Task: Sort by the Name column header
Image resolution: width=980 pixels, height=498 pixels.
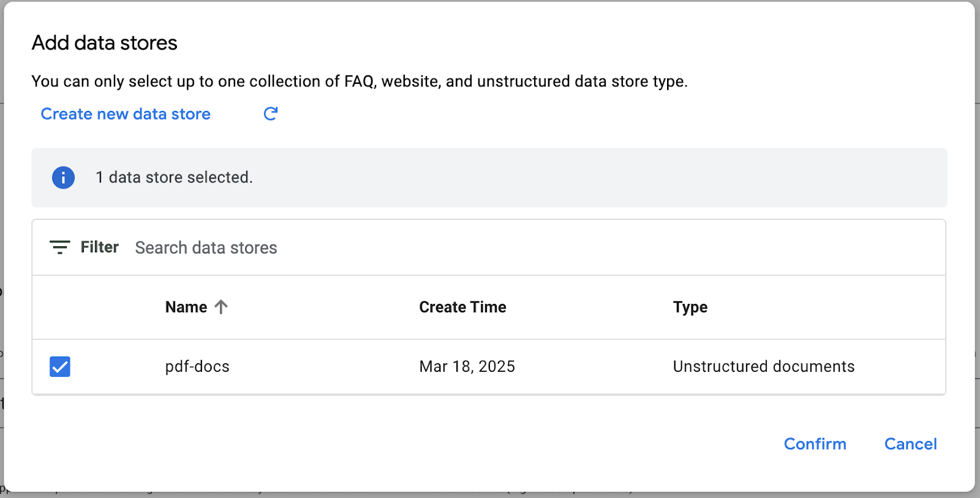Action: (186, 307)
